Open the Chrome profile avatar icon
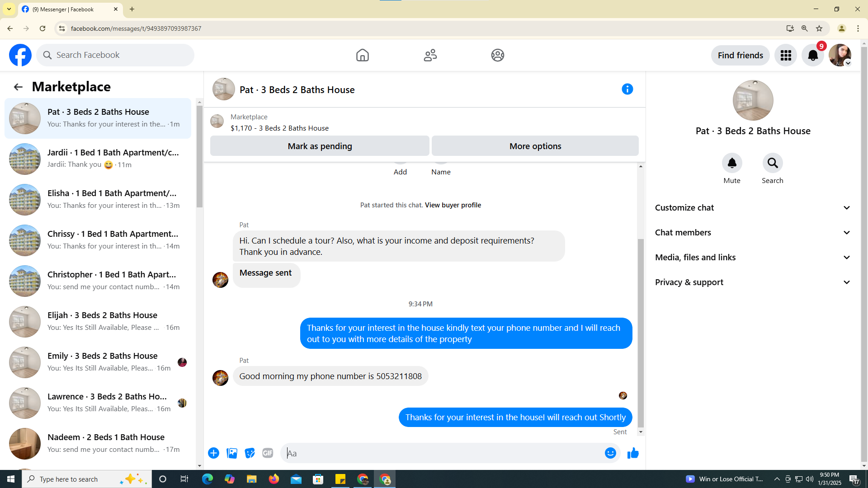Image resolution: width=868 pixels, height=488 pixels. point(841,28)
